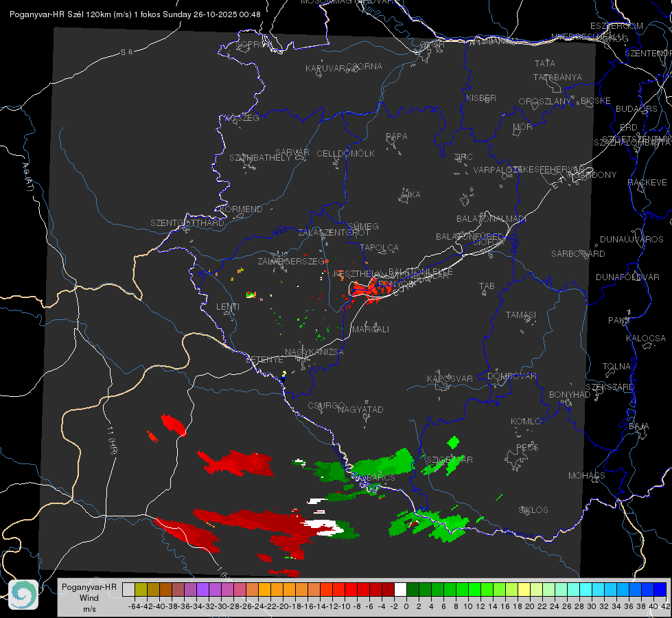Click the NAGYATÁD label
This screenshot has width=672, height=618.
point(360,409)
